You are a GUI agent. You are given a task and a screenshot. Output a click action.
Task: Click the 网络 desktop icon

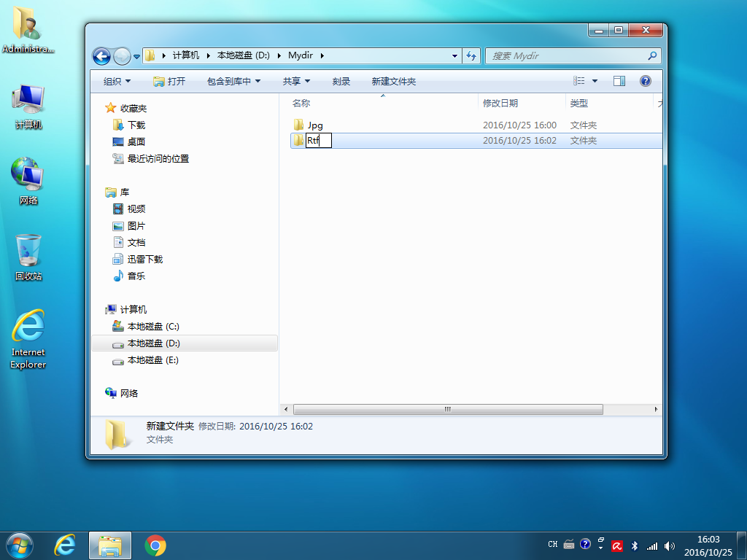click(x=28, y=182)
